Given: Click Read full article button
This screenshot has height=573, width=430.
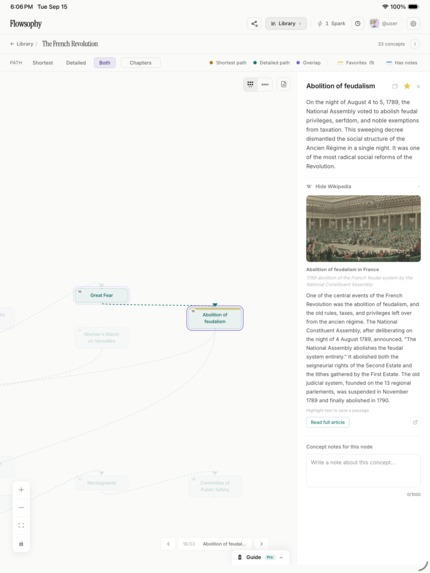Looking at the screenshot, I should coord(328,422).
